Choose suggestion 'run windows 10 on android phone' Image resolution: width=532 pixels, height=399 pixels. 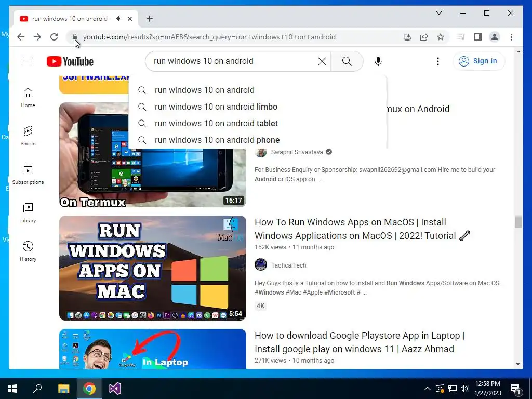(x=258, y=140)
